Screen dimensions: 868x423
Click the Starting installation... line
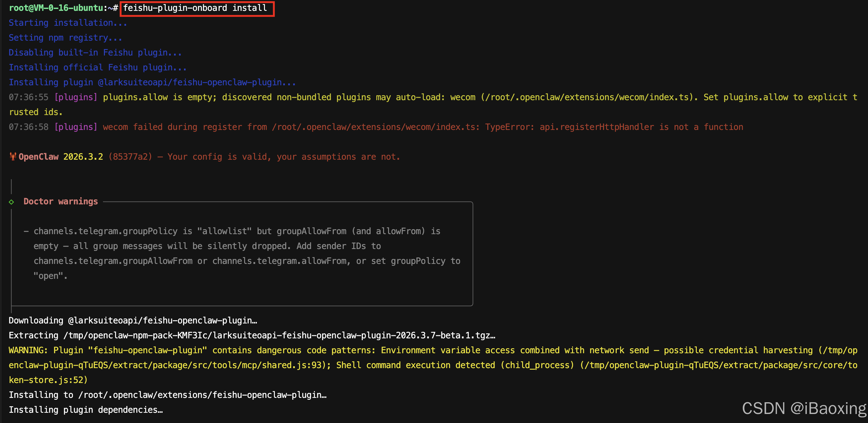68,23
